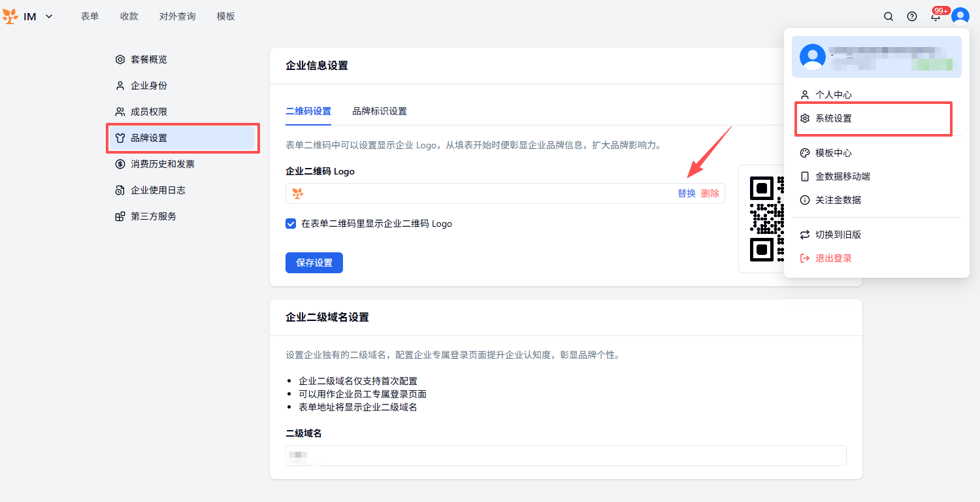980x502 pixels.
Task: Click the orange leaf logo in header
Action: (x=10, y=16)
